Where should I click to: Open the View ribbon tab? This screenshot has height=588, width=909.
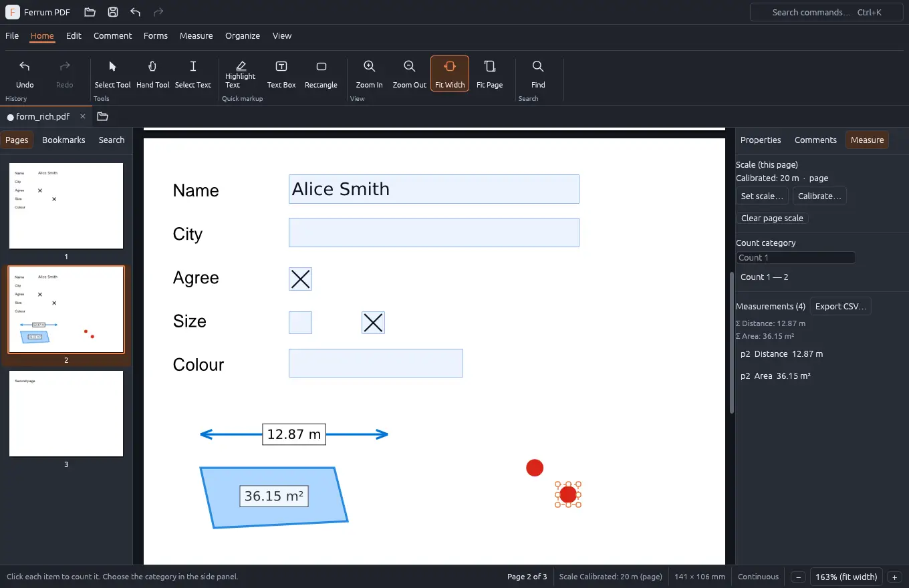(x=282, y=36)
